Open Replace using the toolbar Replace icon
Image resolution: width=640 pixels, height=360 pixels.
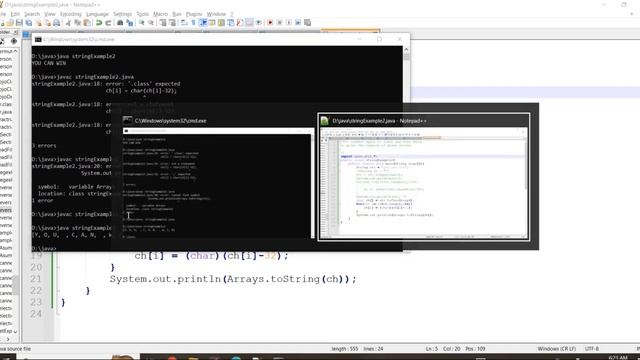(130, 23)
